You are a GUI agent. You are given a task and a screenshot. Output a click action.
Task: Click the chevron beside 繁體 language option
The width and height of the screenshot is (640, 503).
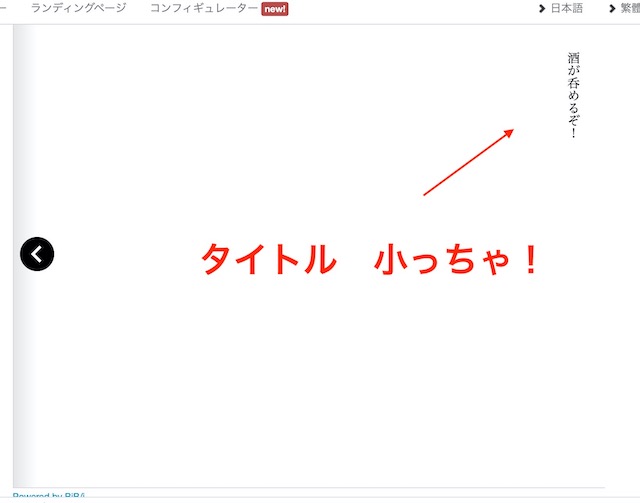coord(611,8)
